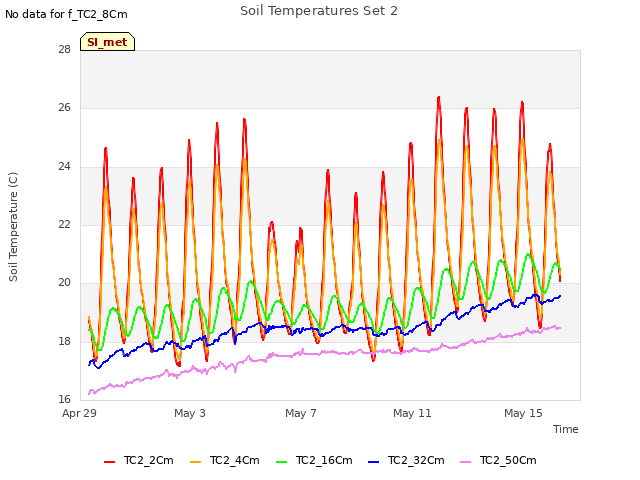Click the SI_met annotation label
Viewport: 640px width, 480px height.
(107, 42)
